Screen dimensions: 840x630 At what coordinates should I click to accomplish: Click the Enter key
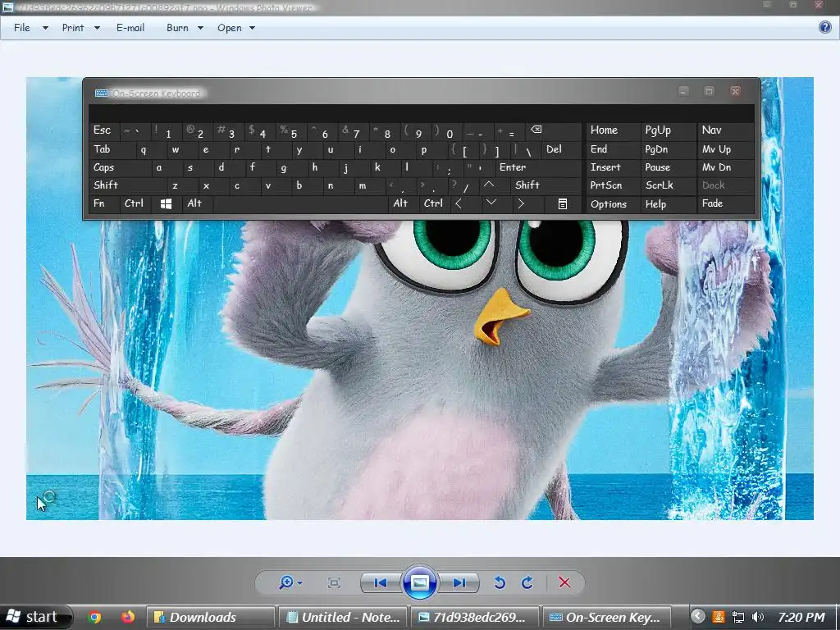538,167
